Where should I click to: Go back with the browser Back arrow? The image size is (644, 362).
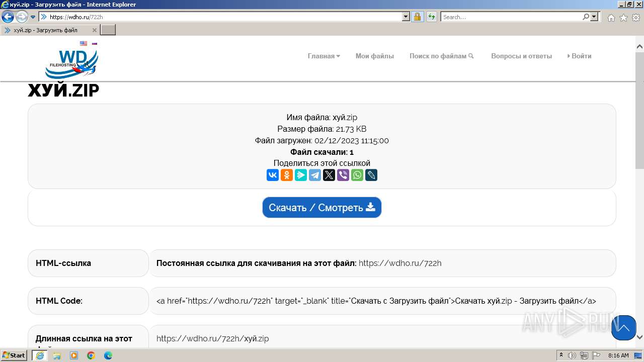click(x=8, y=17)
